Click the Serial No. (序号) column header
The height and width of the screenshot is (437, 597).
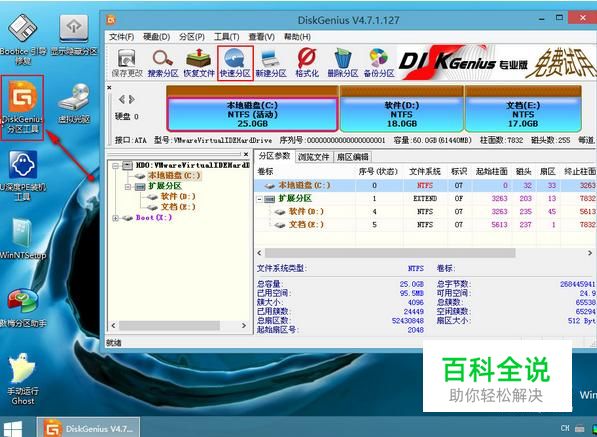[x=378, y=172]
